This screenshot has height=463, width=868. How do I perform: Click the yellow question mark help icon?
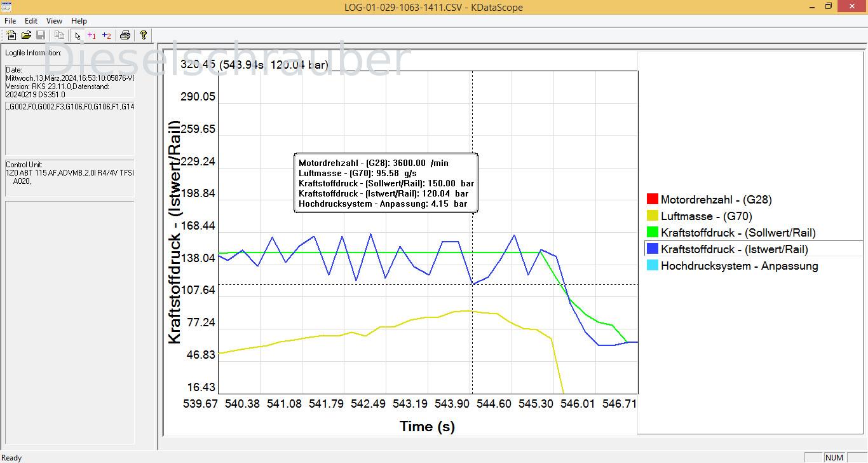click(144, 36)
